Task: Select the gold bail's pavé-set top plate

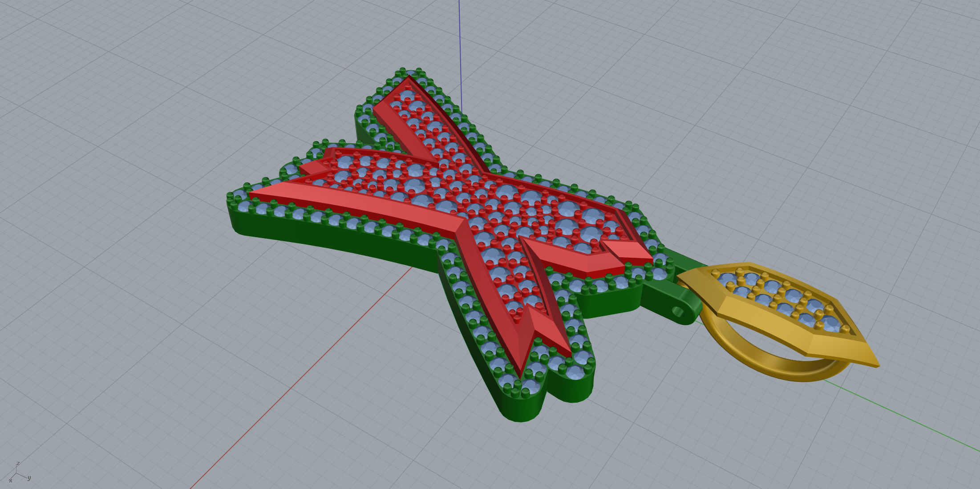Action: click(778, 314)
